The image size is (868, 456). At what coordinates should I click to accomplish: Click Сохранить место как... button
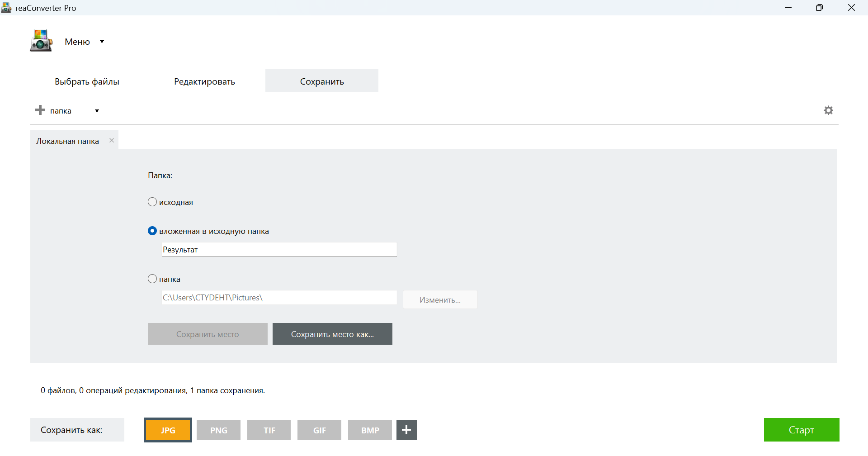pyautogui.click(x=332, y=334)
